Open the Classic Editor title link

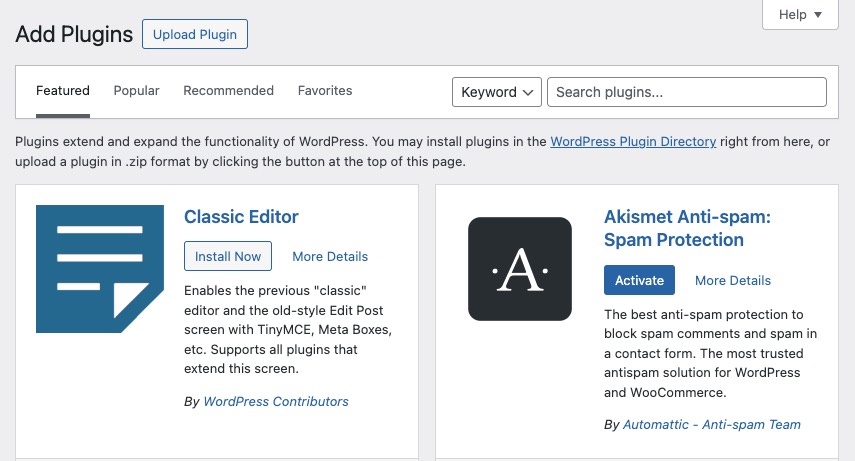coord(241,217)
